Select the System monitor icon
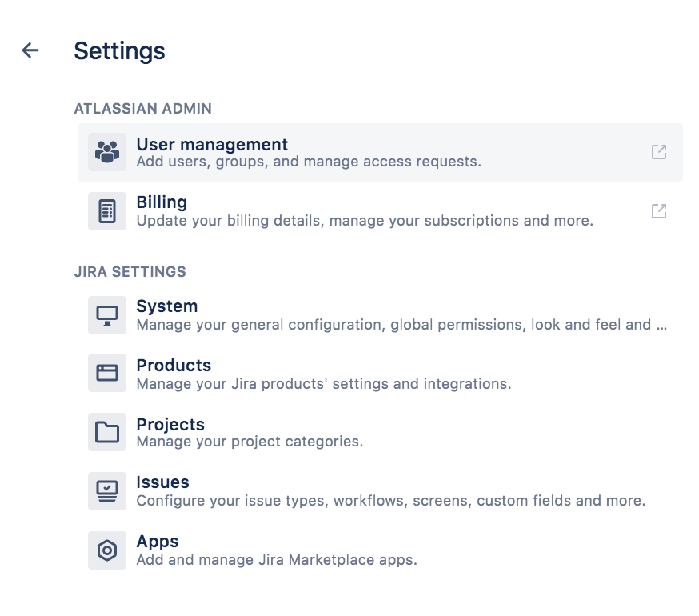 (106, 314)
